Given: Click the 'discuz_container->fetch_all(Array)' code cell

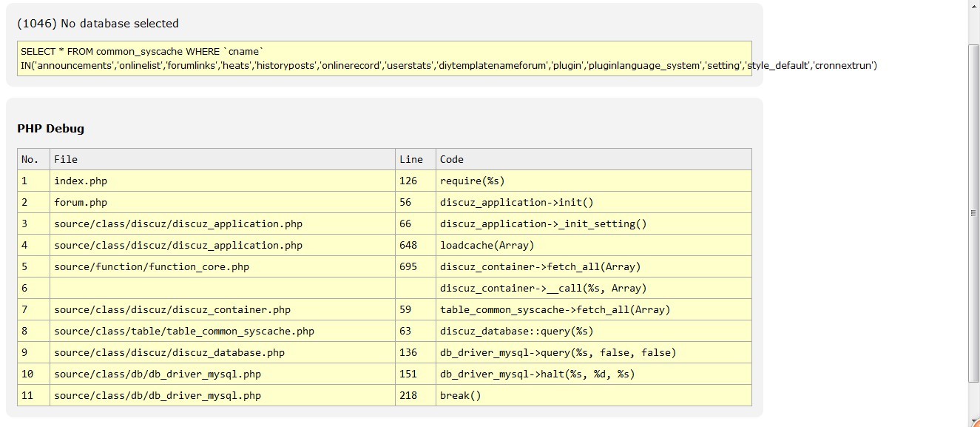Looking at the screenshot, I should pos(594,266).
